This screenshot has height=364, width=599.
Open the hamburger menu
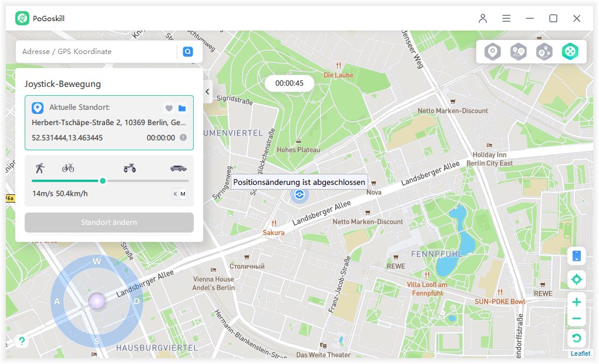pyautogui.click(x=506, y=18)
